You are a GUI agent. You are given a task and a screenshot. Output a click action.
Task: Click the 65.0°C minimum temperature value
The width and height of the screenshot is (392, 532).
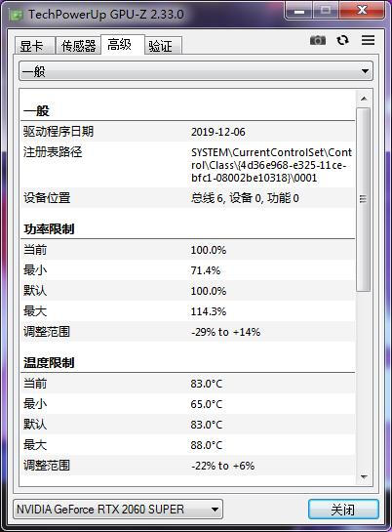click(207, 404)
